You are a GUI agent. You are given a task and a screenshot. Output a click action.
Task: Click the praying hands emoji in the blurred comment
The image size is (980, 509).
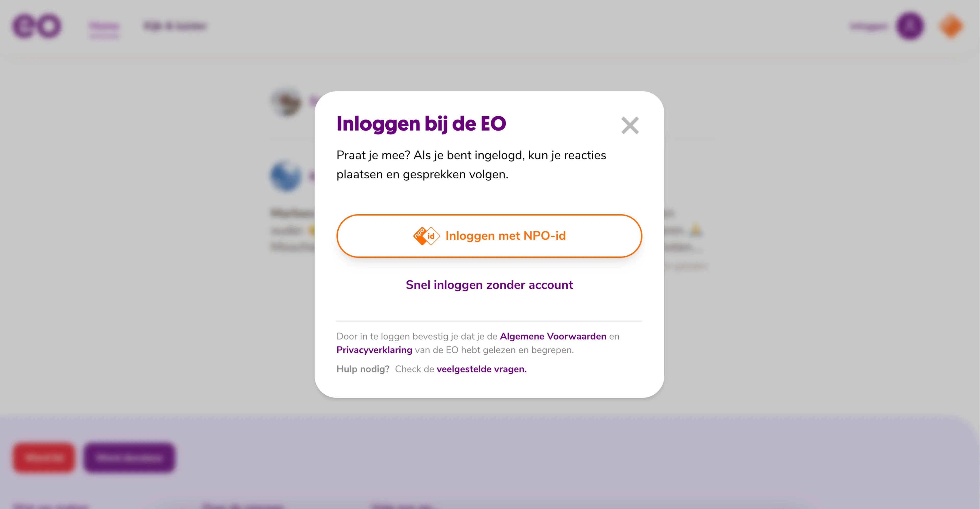(x=696, y=230)
